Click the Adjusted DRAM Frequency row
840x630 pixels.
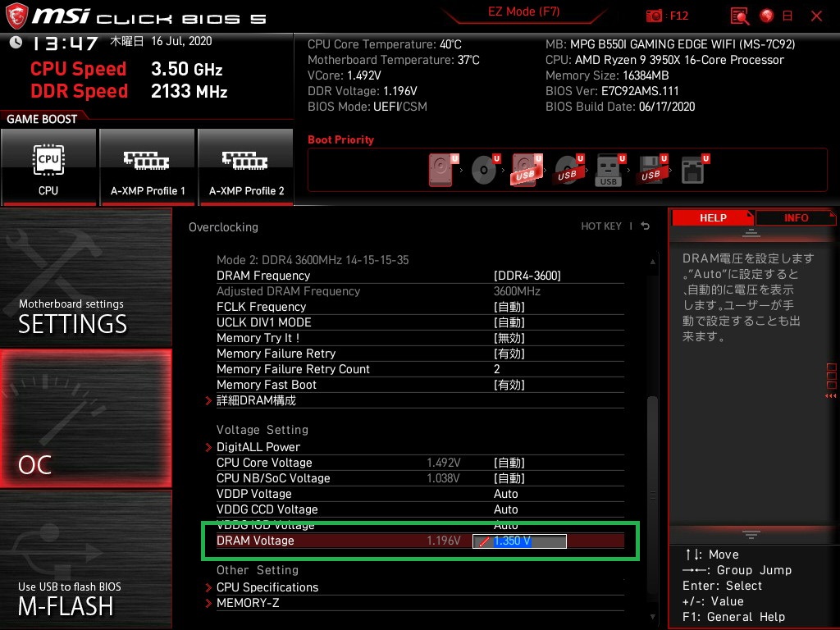pyautogui.click(x=420, y=291)
